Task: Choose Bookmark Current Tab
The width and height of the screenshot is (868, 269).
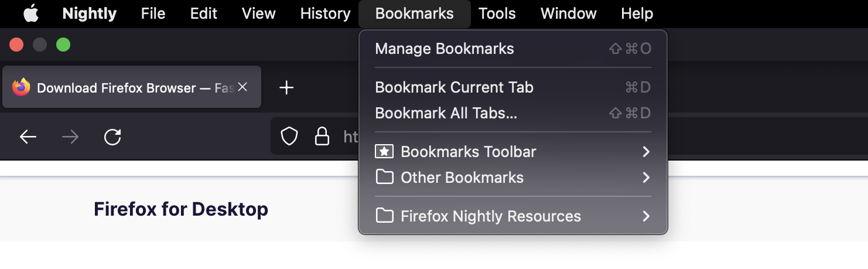Action: pyautogui.click(x=454, y=87)
